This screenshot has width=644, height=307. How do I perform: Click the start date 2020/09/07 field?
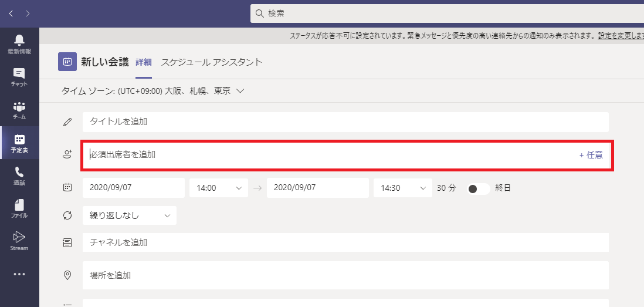(134, 188)
